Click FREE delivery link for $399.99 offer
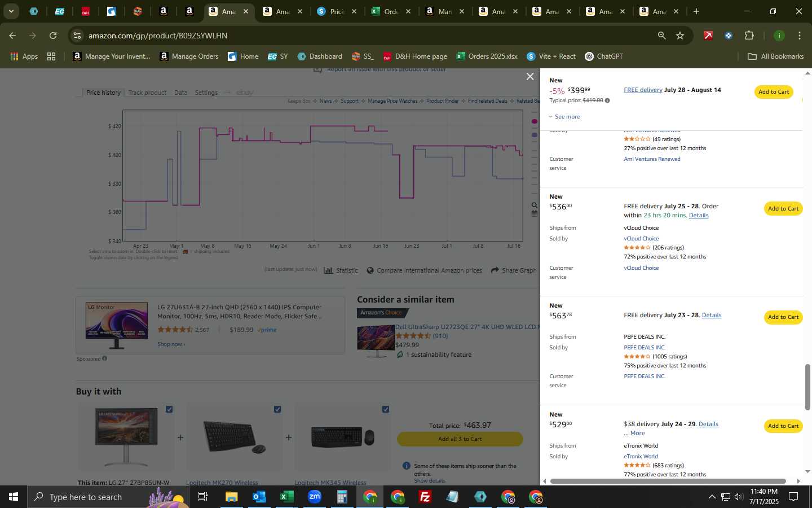 pyautogui.click(x=643, y=90)
